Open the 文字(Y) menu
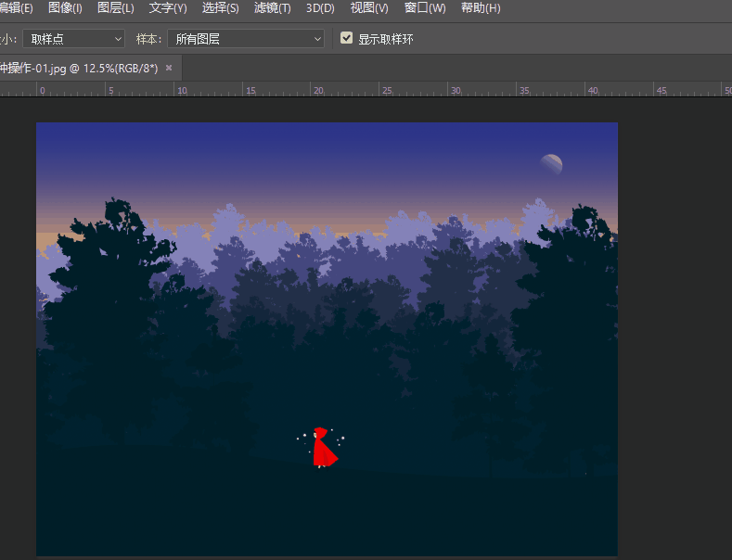The height and width of the screenshot is (560, 732). pos(168,8)
